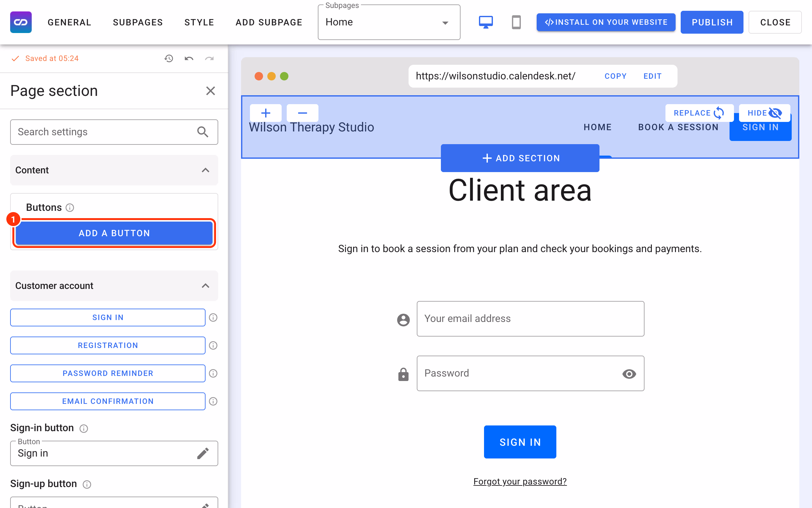Switch to mobile preview mode

516,22
